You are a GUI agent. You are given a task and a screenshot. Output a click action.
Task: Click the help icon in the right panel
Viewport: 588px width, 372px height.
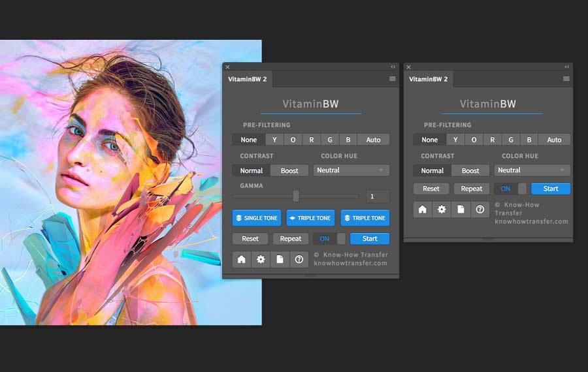click(480, 209)
